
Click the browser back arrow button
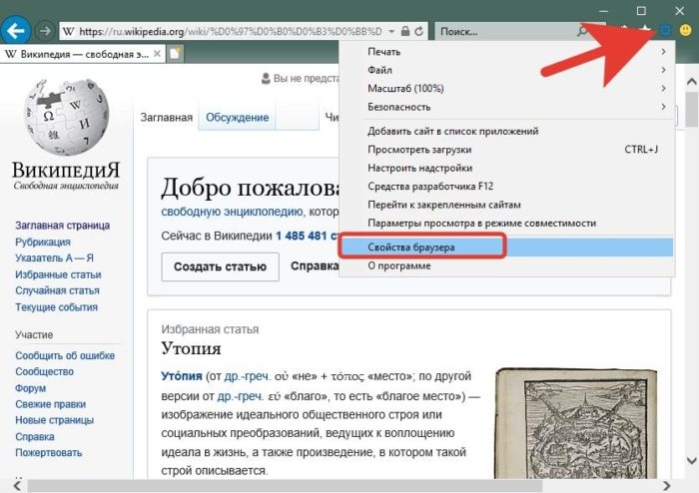[16, 31]
